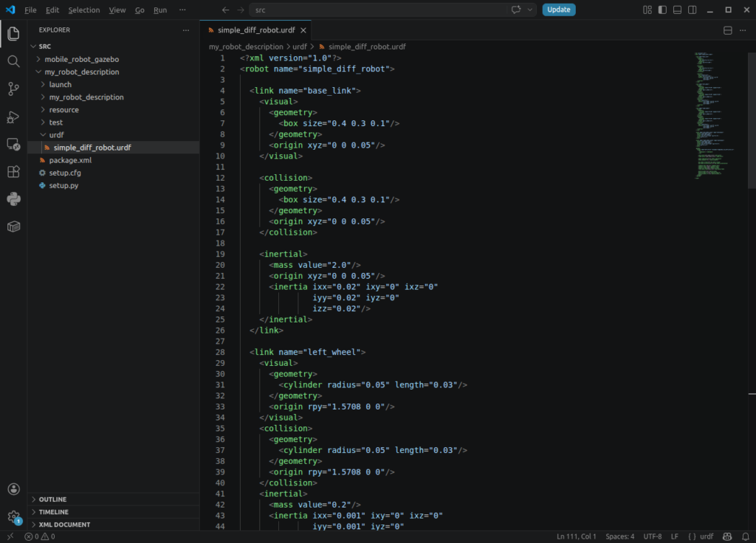
Task: Open the Run and Debug view
Action: click(13, 117)
